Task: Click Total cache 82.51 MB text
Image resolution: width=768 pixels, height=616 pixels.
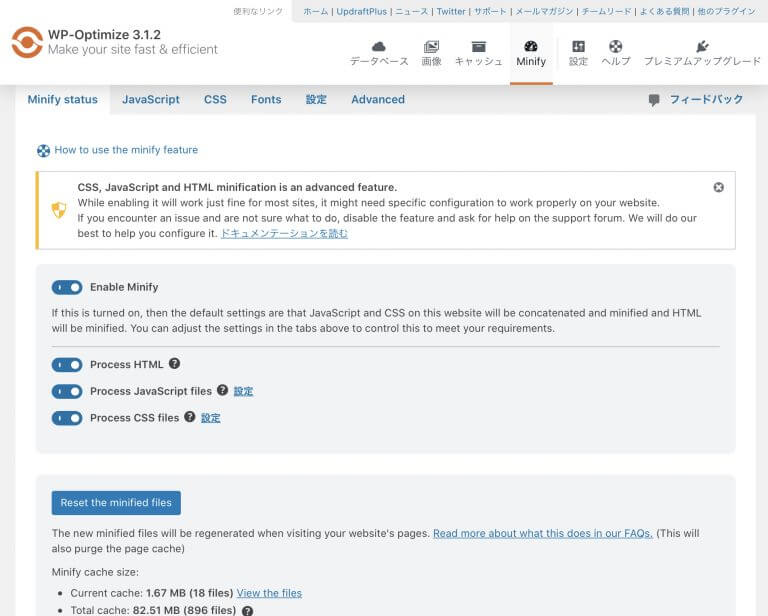Action: [x=153, y=610]
